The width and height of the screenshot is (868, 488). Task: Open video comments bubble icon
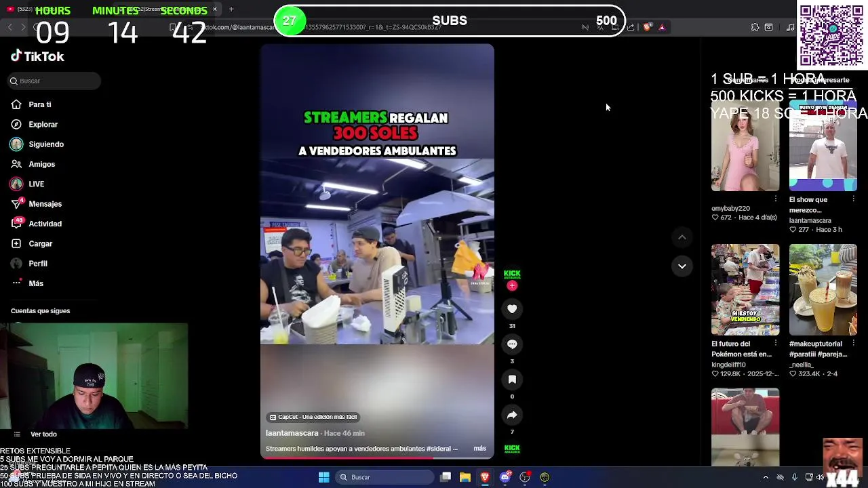pyautogui.click(x=512, y=344)
